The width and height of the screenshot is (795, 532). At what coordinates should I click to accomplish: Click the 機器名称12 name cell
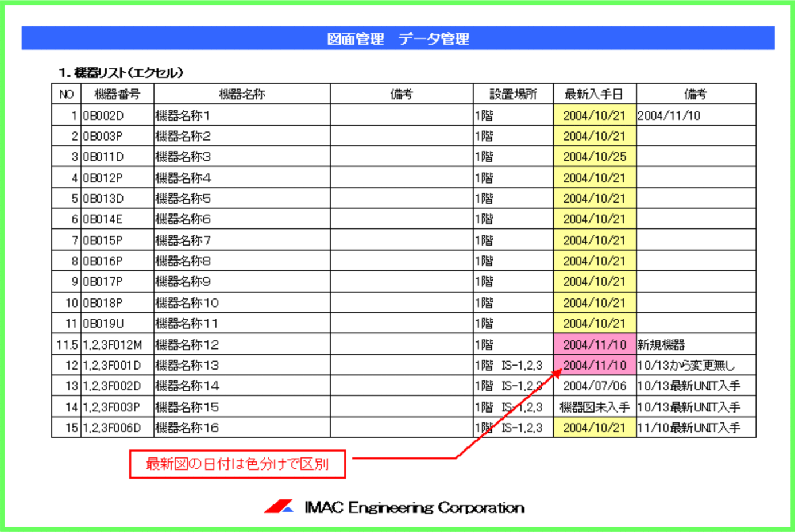pos(242,344)
